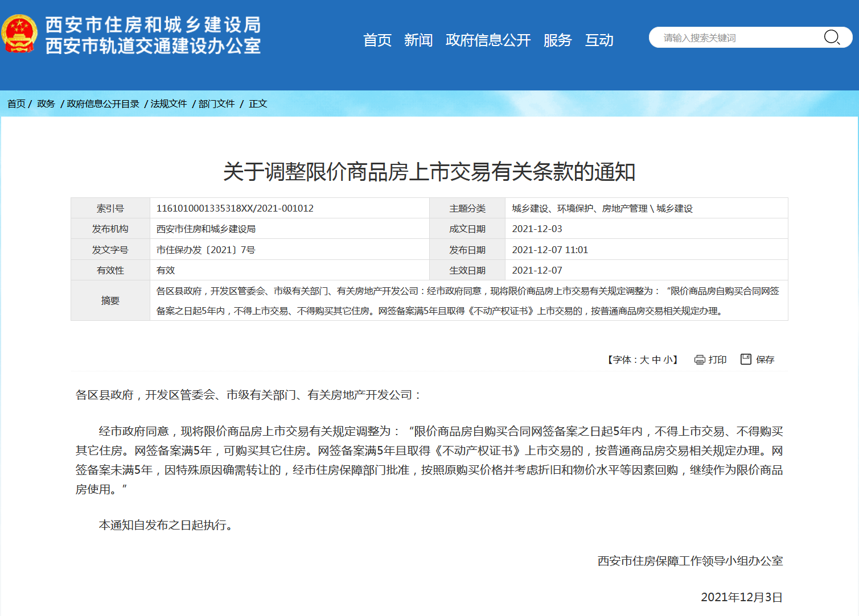Screen dimensions: 859x616
Task: Click the 保存 text link
Action: click(765, 359)
